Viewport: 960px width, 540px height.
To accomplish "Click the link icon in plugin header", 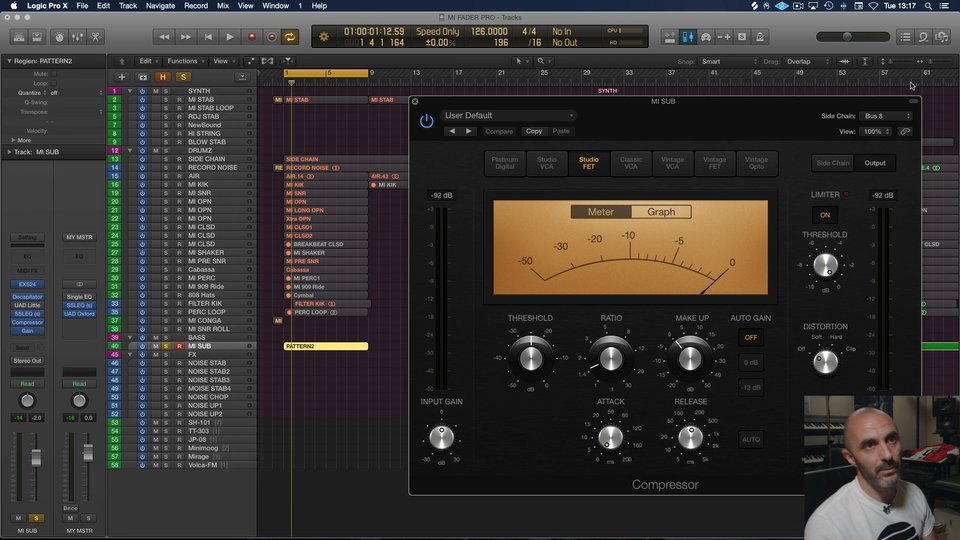I will click(x=905, y=132).
